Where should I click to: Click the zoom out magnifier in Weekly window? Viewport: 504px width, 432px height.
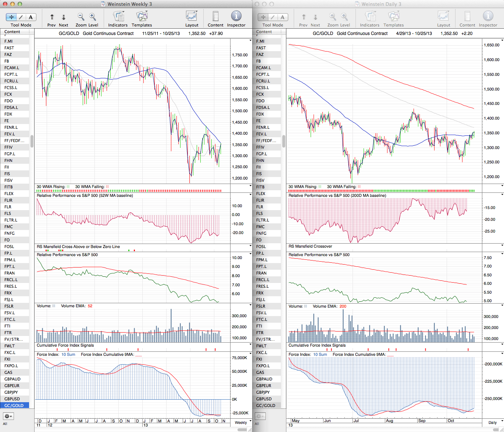tap(81, 17)
